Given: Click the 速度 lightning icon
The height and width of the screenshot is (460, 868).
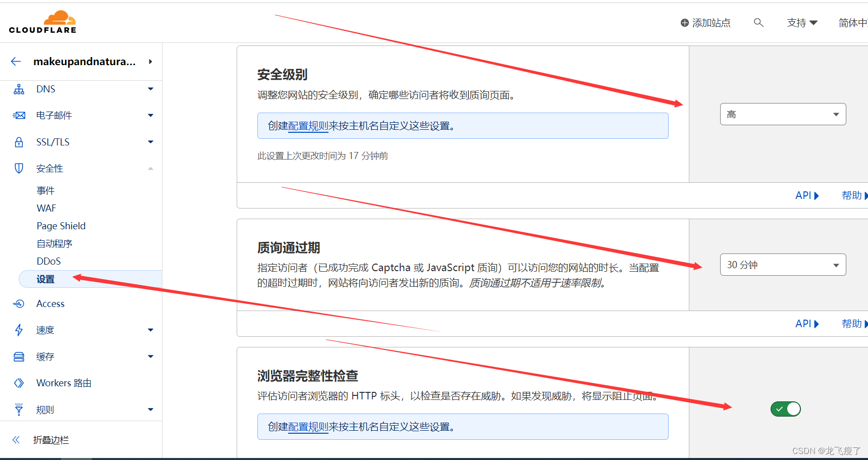Looking at the screenshot, I should pos(19,330).
